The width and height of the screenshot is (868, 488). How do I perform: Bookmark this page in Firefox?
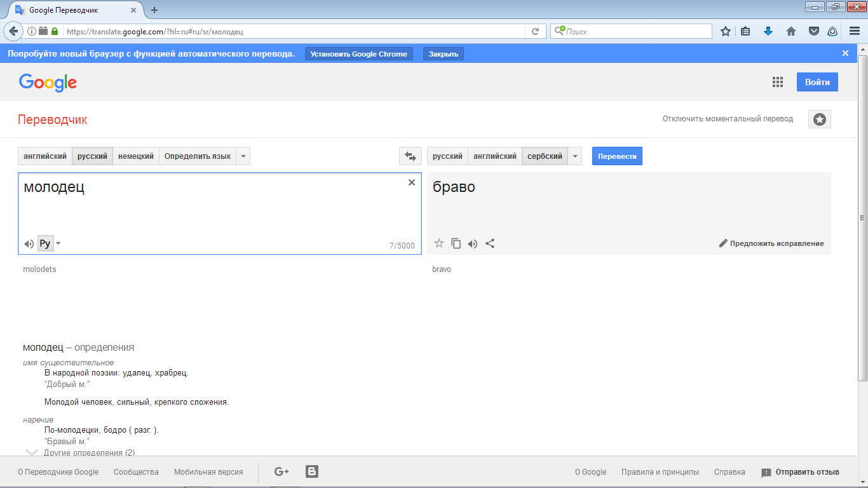point(726,31)
